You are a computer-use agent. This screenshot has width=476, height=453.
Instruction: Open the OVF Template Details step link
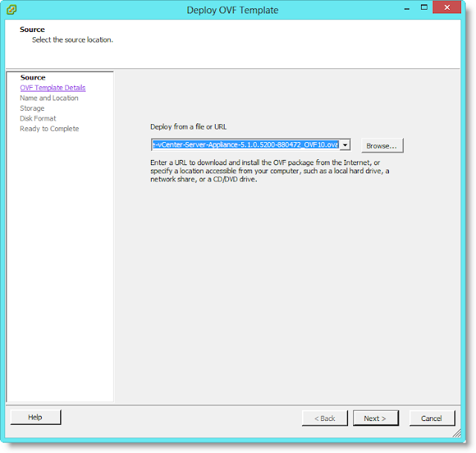[x=53, y=88]
